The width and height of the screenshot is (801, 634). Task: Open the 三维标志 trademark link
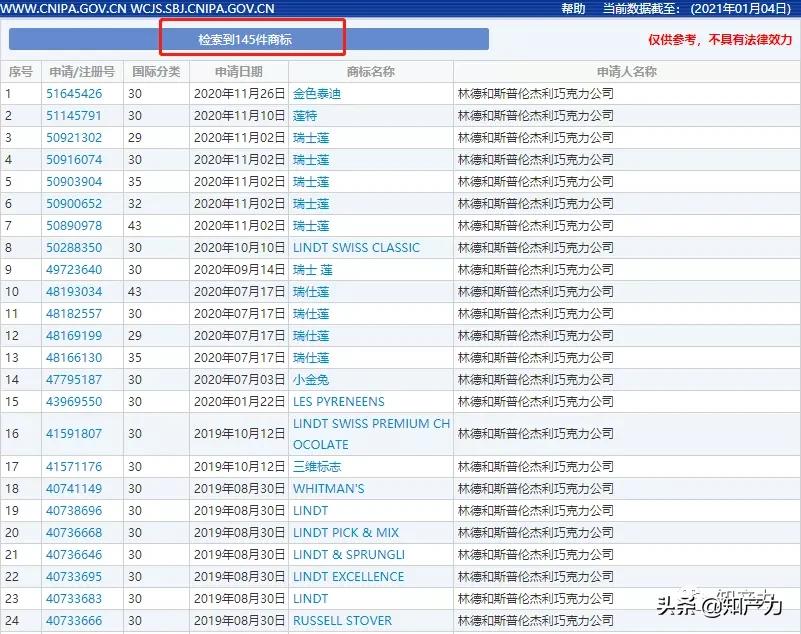(317, 466)
